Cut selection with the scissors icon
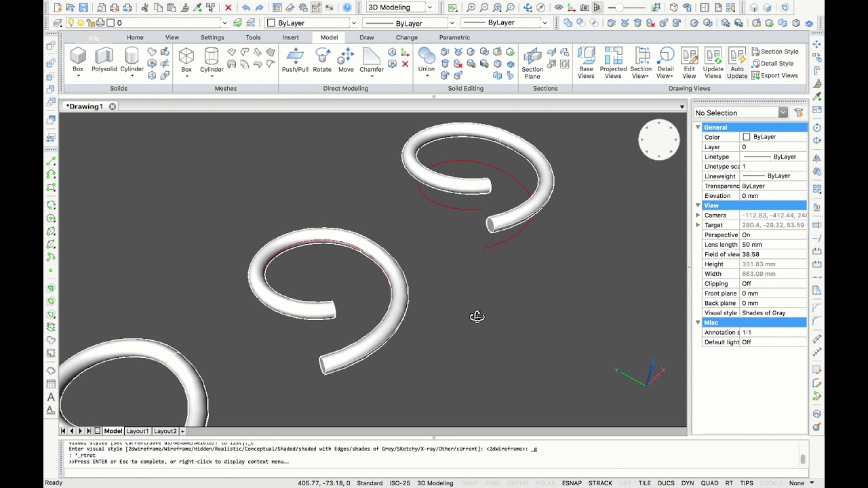868x488 pixels. tap(144, 7)
